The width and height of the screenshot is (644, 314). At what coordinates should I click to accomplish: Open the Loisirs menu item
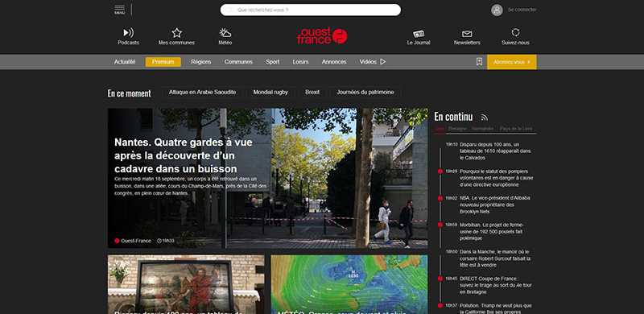[300, 62]
